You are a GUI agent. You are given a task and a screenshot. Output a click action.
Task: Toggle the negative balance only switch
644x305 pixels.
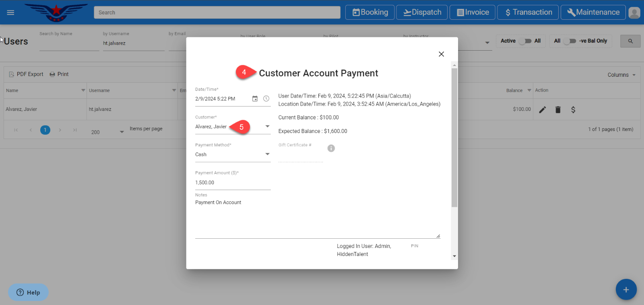[570, 41]
